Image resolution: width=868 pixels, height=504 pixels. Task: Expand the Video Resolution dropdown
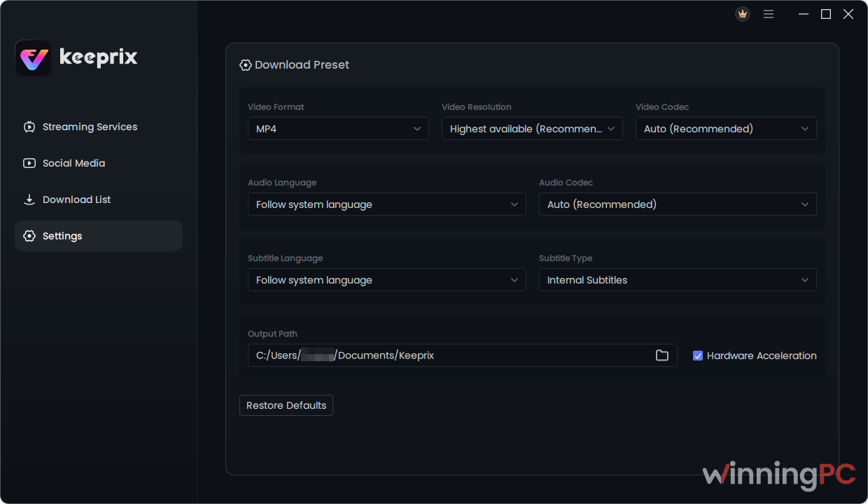click(x=532, y=129)
